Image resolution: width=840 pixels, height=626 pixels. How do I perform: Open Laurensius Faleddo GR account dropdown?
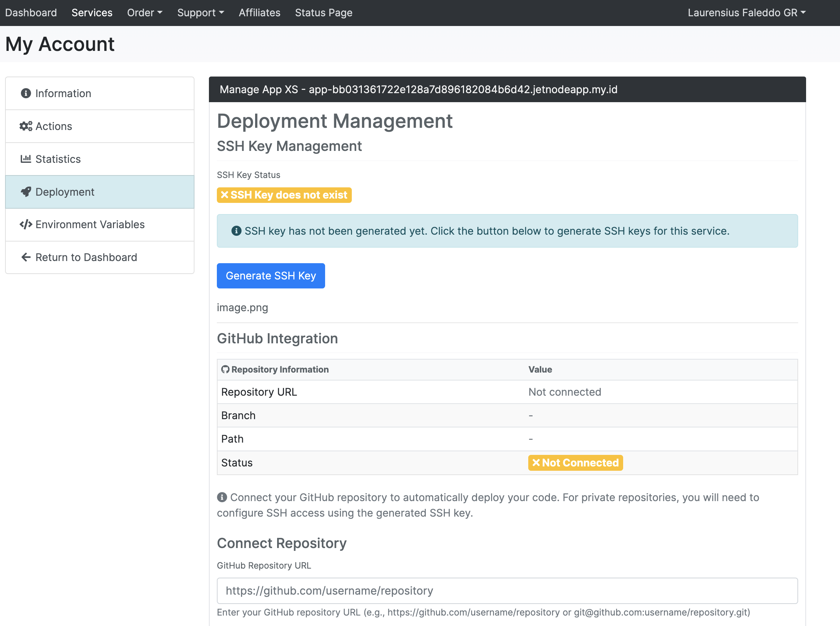[x=746, y=13]
